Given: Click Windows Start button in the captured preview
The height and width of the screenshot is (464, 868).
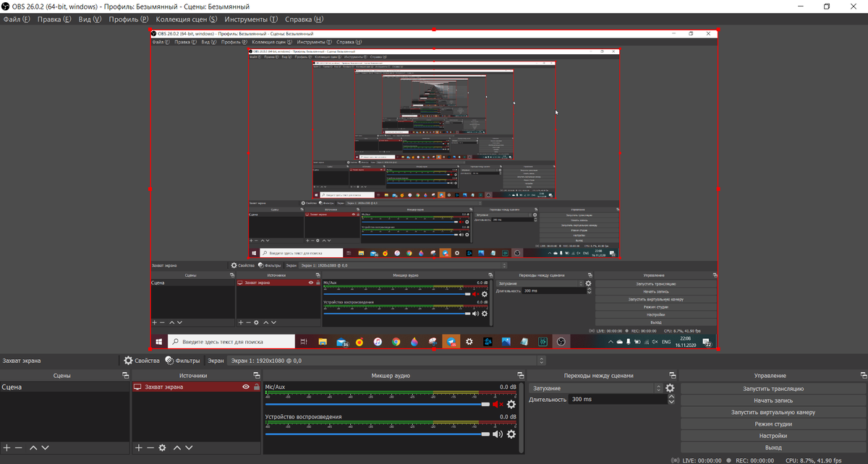Looking at the screenshot, I should click(x=158, y=341).
